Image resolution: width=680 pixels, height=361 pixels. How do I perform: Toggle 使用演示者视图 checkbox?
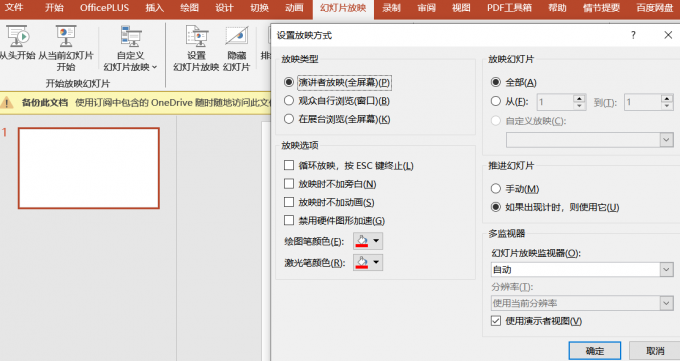(496, 321)
